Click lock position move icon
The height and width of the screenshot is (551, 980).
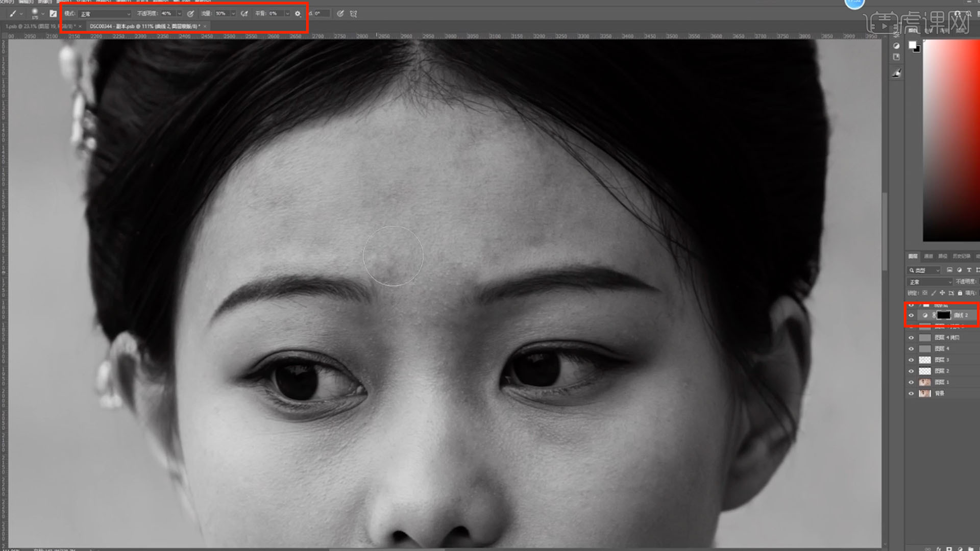click(x=942, y=293)
